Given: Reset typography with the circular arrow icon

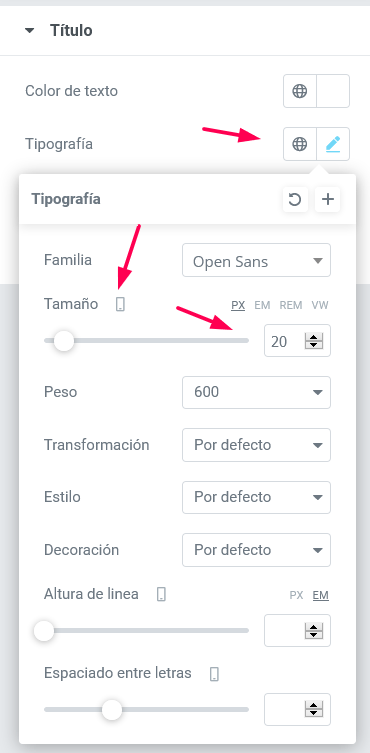Looking at the screenshot, I should [295, 199].
